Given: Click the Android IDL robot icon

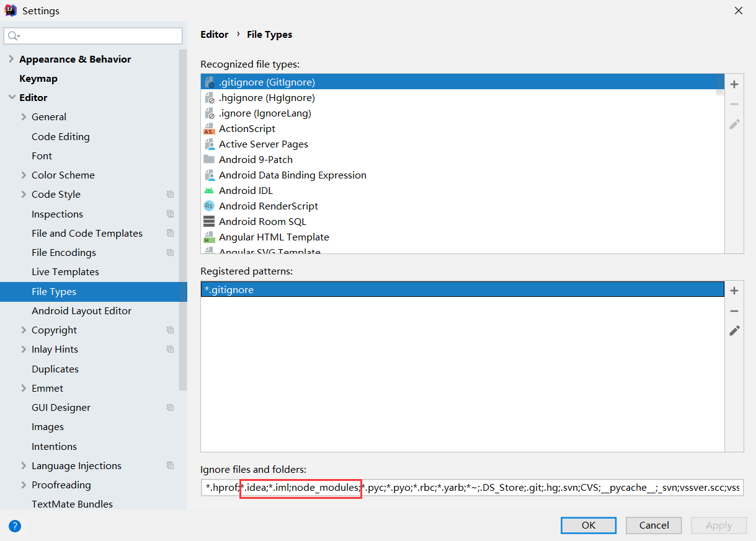Looking at the screenshot, I should click(x=209, y=190).
